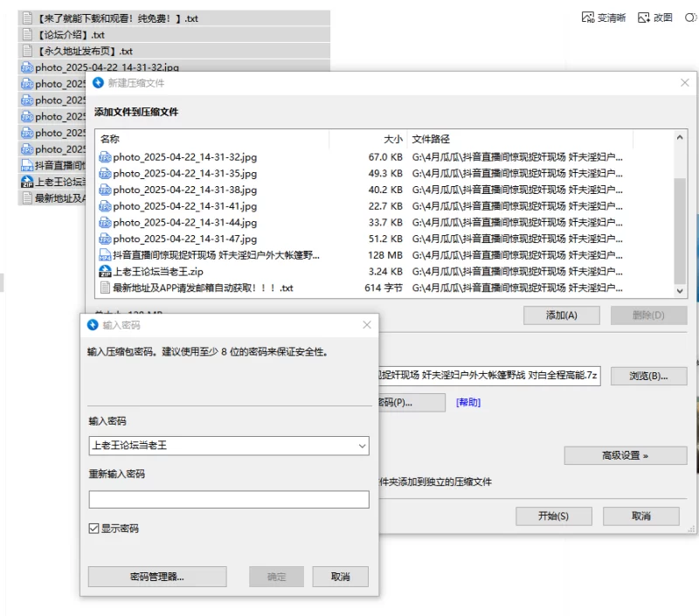
Task: Click the size value 67.0 KB
Action: (x=385, y=157)
